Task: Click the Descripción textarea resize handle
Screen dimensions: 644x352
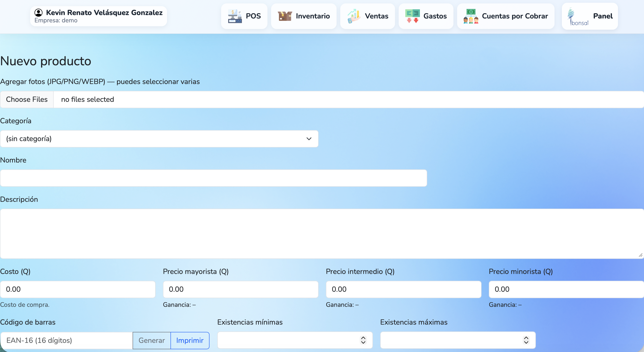Action: click(x=640, y=255)
